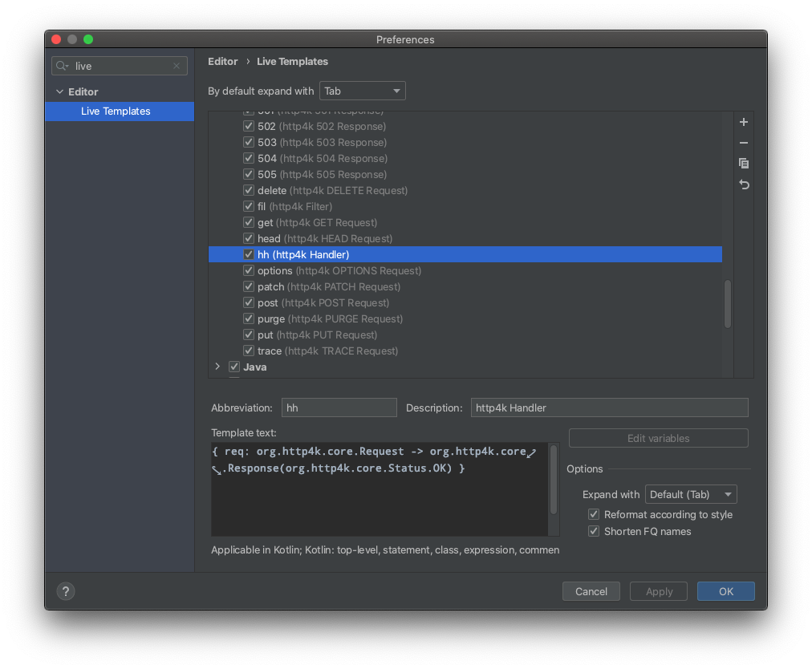Expand the Java template group

217,367
